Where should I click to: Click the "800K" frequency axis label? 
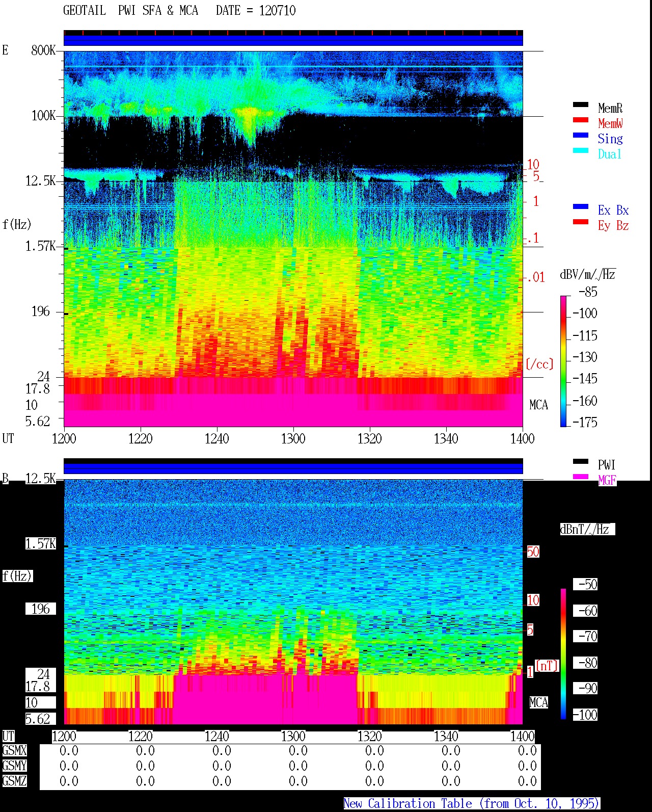[43, 50]
